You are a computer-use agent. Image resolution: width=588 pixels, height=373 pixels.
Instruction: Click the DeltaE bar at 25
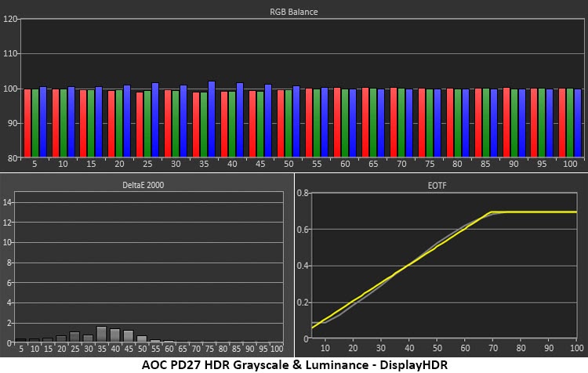click(x=74, y=337)
